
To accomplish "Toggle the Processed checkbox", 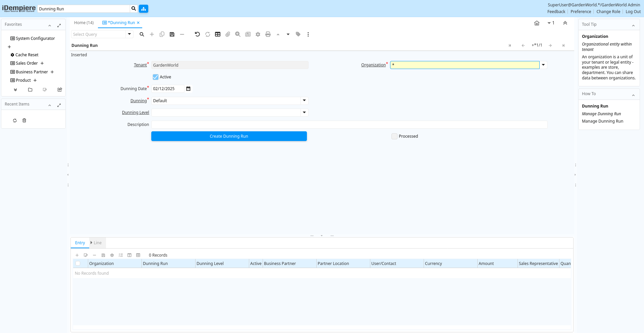I will (394, 136).
